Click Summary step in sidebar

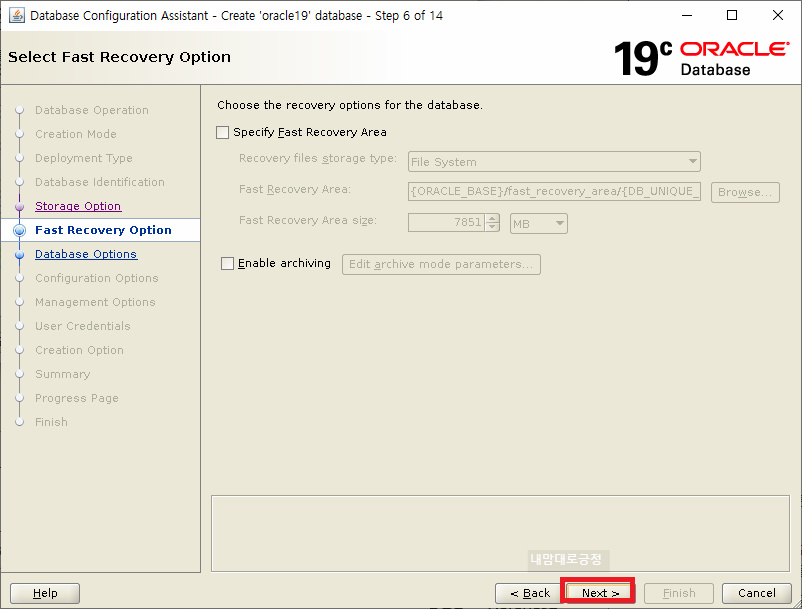62,374
